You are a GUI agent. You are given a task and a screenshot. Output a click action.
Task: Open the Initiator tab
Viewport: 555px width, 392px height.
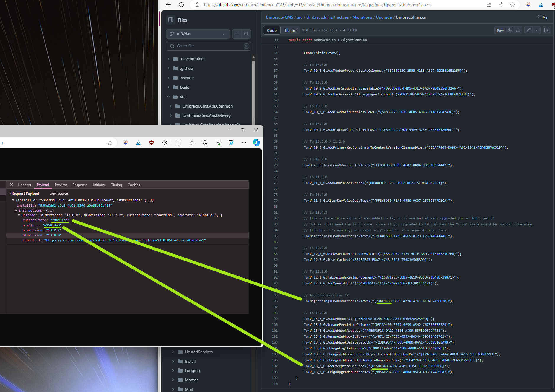(x=99, y=185)
